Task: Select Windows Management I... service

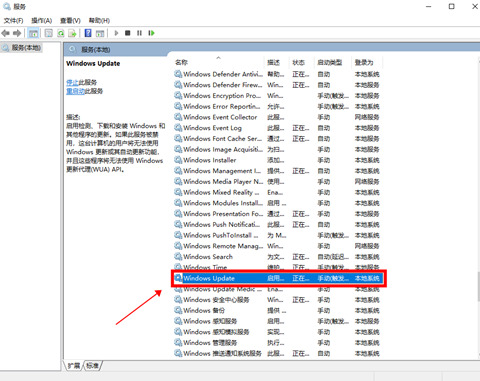Action: click(x=277, y=171)
